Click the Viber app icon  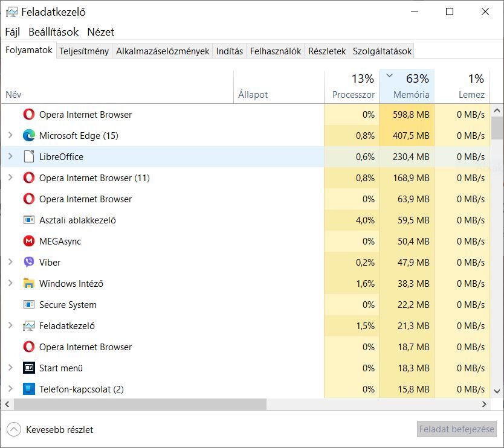pos(29,263)
